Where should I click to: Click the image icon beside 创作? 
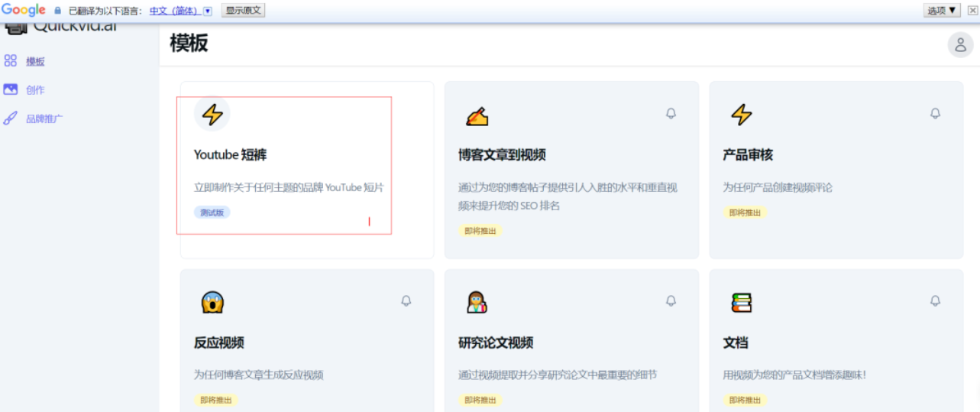pyautogui.click(x=11, y=89)
